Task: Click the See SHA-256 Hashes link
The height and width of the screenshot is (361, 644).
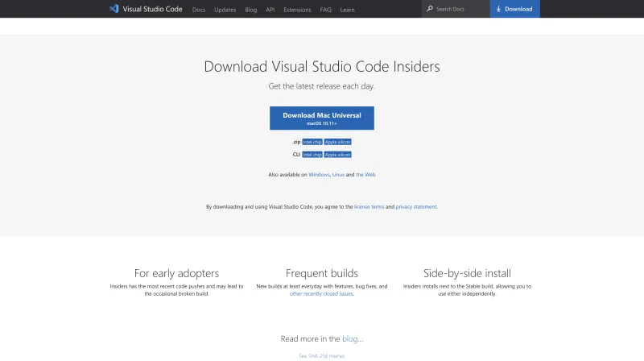Action: (321, 355)
